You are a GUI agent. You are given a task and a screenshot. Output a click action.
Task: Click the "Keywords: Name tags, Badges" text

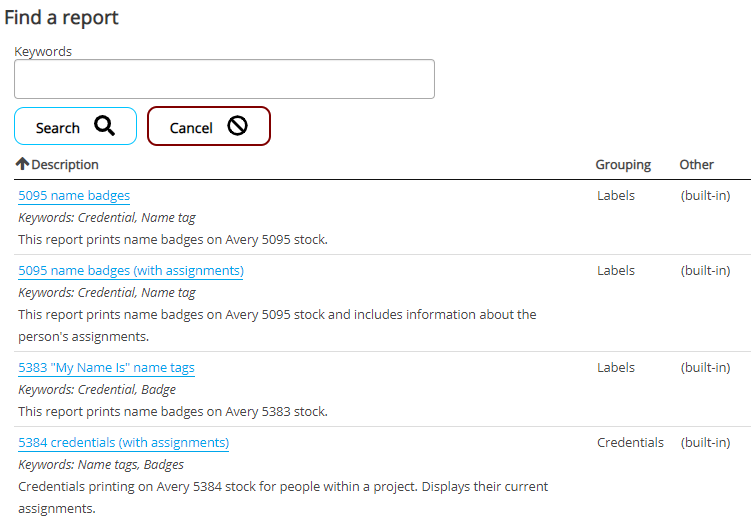(x=101, y=465)
